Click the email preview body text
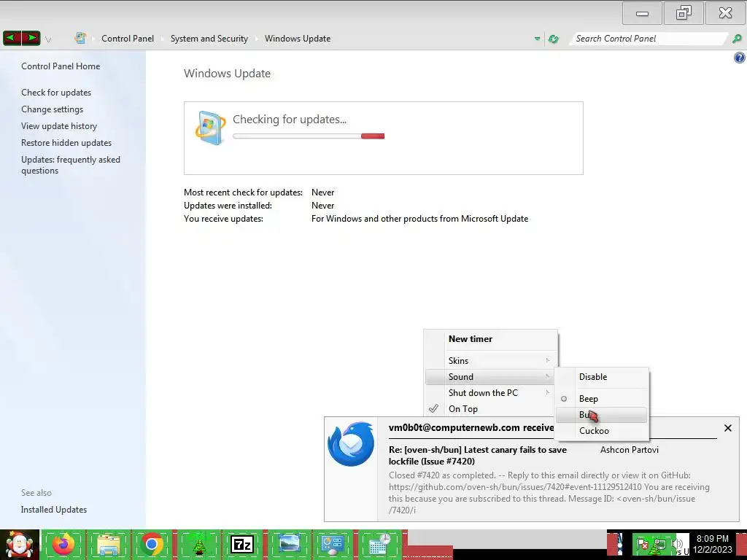The image size is (747, 560). 549,493
